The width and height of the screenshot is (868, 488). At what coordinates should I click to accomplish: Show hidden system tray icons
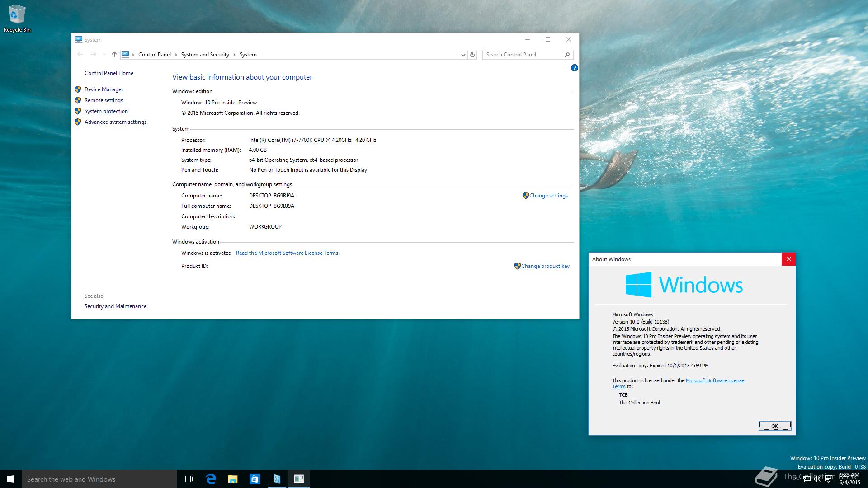[796, 479]
